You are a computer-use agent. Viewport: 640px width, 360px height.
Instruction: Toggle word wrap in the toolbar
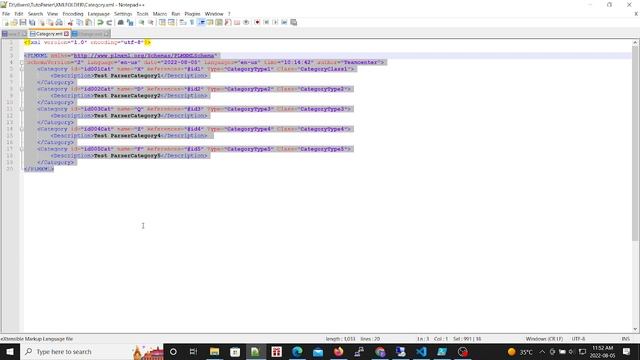(182, 22)
